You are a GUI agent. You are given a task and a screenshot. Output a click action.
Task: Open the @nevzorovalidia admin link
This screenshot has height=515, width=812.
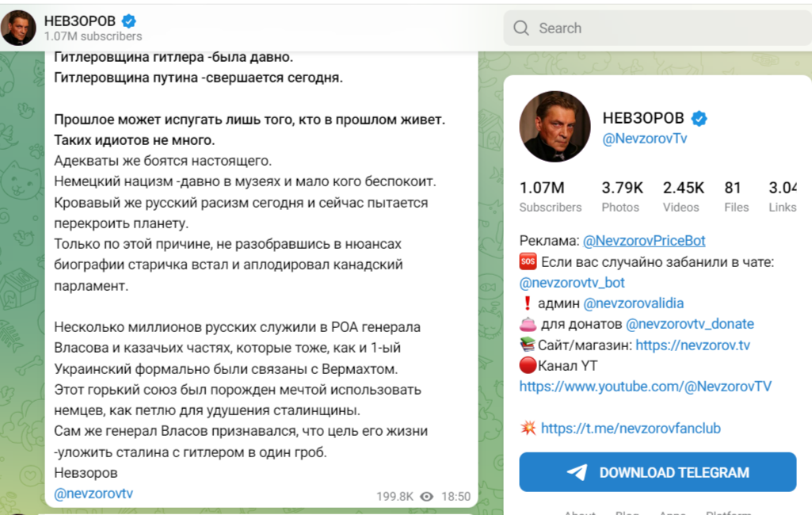[x=633, y=303]
